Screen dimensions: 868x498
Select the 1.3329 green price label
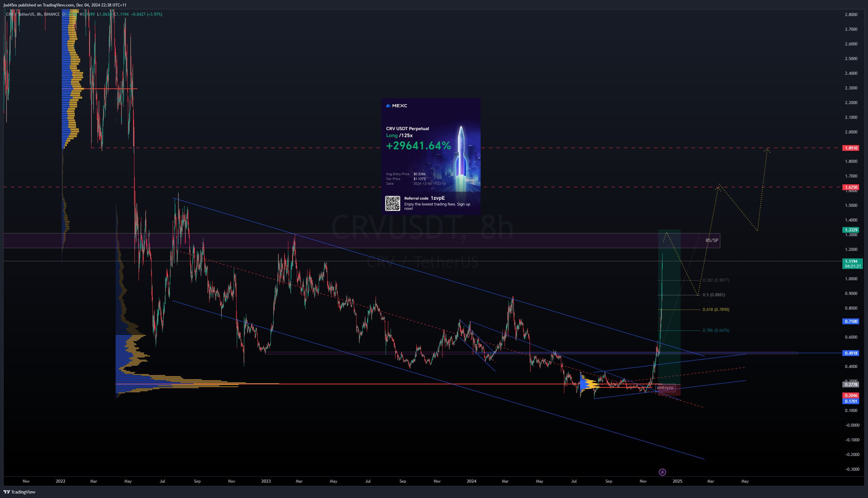pos(851,230)
